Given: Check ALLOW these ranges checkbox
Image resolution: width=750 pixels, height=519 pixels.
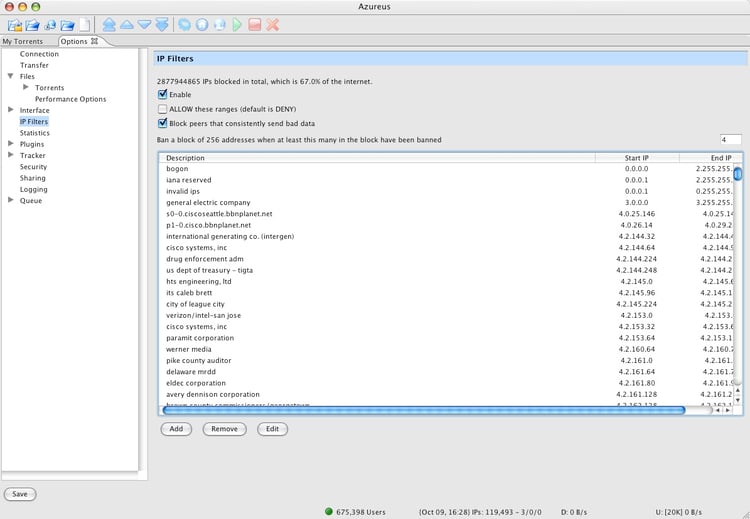Looking at the screenshot, I should click(x=163, y=109).
